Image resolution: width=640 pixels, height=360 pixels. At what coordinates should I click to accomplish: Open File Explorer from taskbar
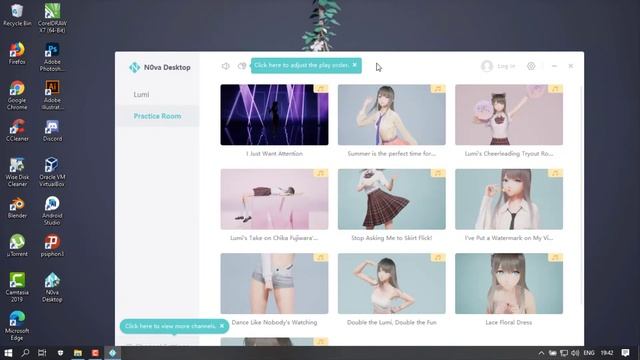[78, 353]
